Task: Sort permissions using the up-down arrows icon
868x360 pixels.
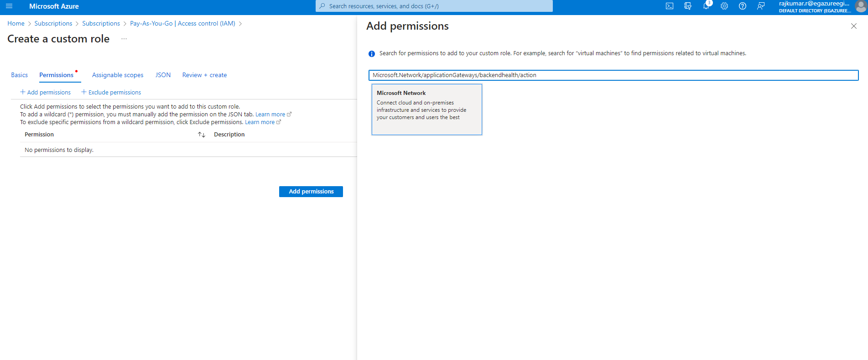Action: [202, 135]
